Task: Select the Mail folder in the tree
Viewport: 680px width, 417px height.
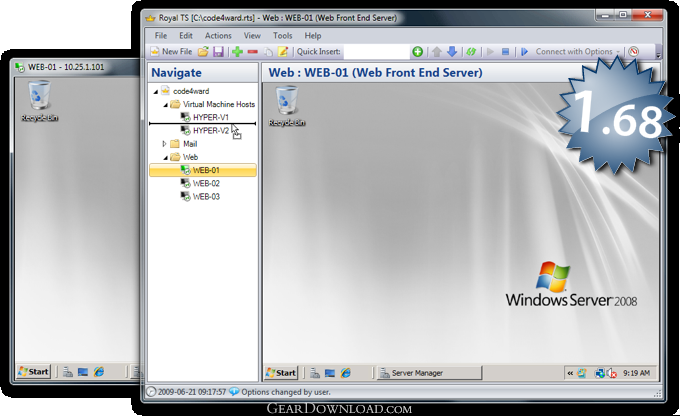Action: coord(190,143)
